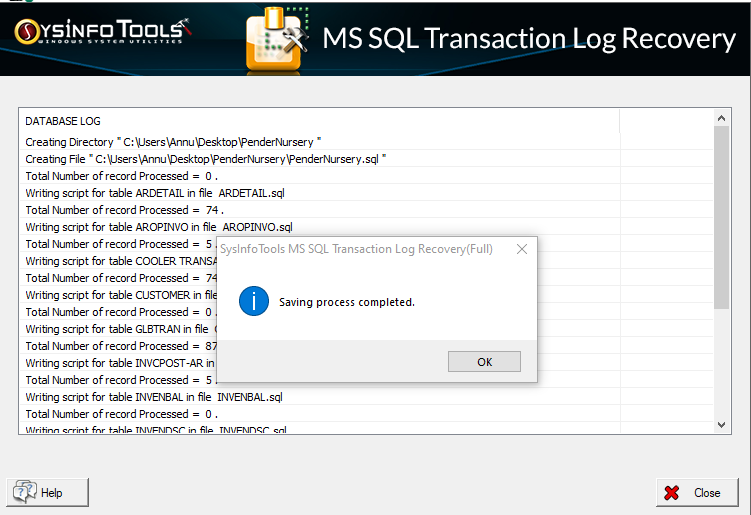Select the DATABASE LOG column header
Screen dimensions: 751x515
(64, 121)
